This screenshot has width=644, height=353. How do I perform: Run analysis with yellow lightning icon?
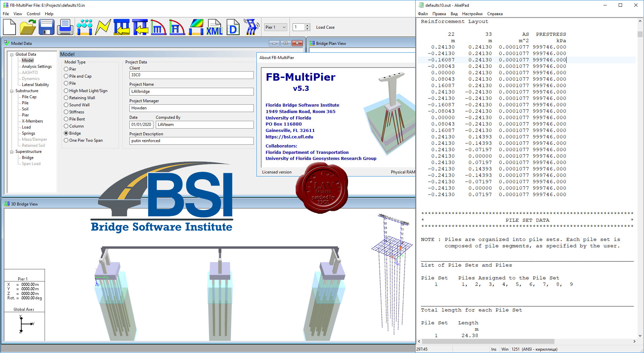[x=103, y=27]
